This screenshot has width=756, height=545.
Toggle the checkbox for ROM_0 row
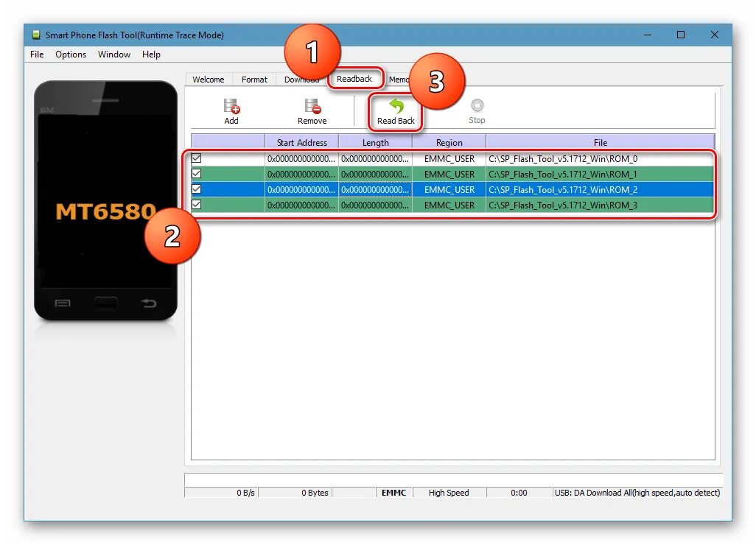(196, 158)
